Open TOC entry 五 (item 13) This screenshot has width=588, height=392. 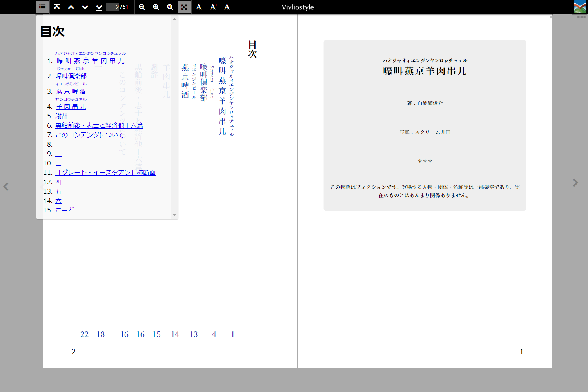pyautogui.click(x=58, y=191)
